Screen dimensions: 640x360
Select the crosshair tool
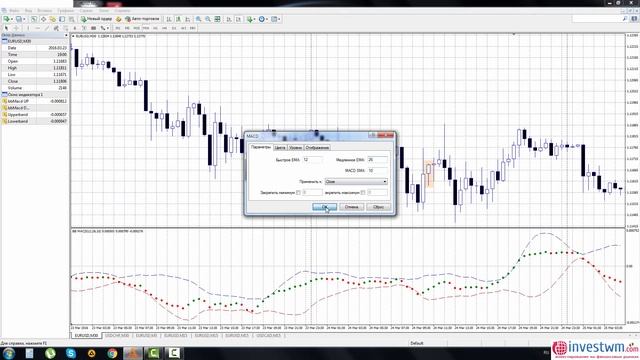tap(16, 28)
